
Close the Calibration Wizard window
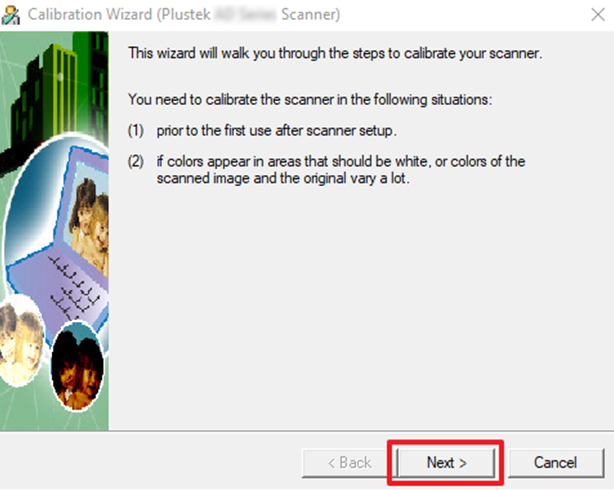[x=598, y=15]
